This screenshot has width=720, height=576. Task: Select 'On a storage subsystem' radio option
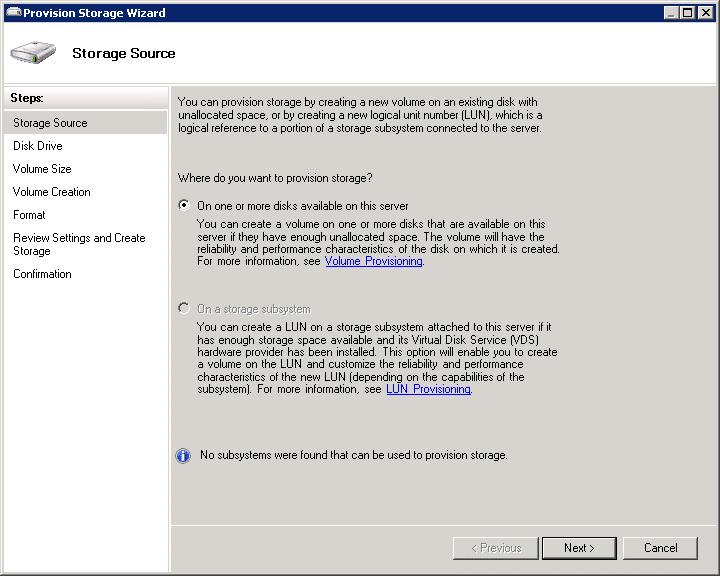184,308
